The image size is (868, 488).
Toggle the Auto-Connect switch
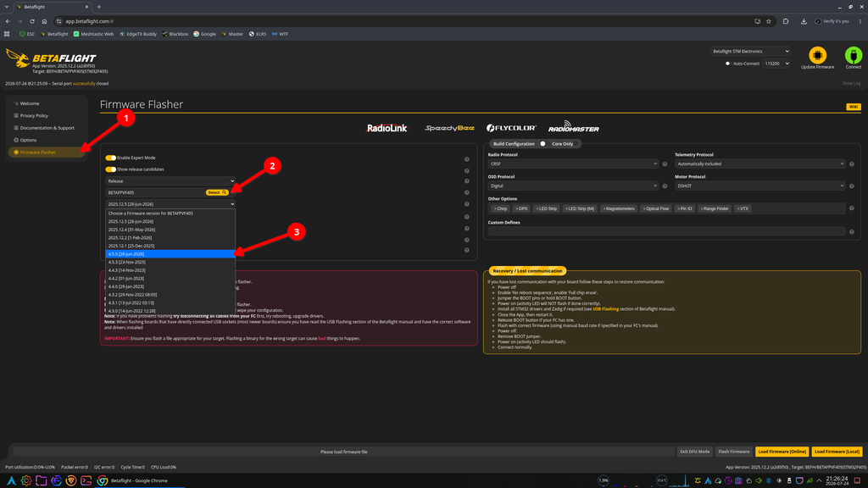[x=728, y=64]
